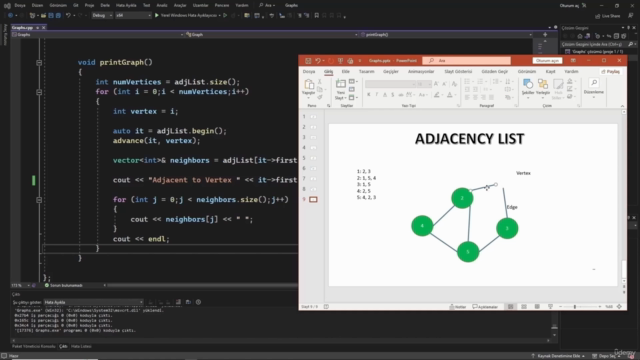The height and width of the screenshot is (360, 640).
Task: Select slide 9 thumbnail in PowerPoint
Action: (313, 200)
